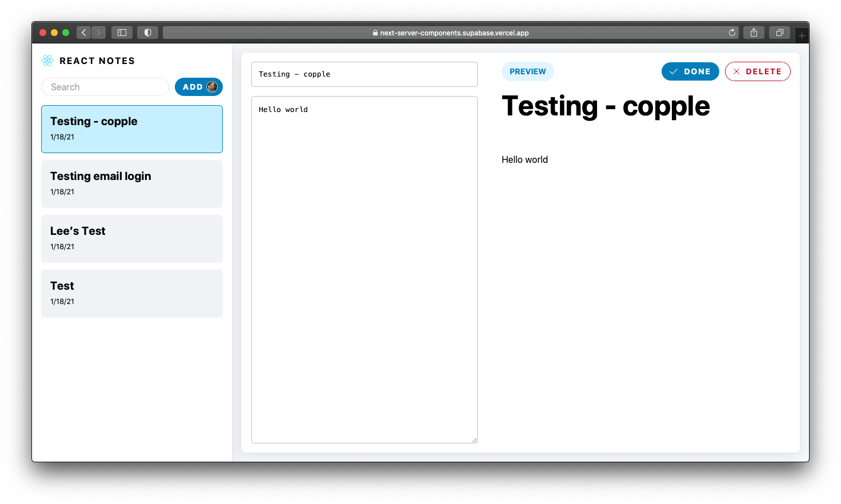Focus the Search notes field
This screenshot has width=841, height=504.
click(x=105, y=87)
